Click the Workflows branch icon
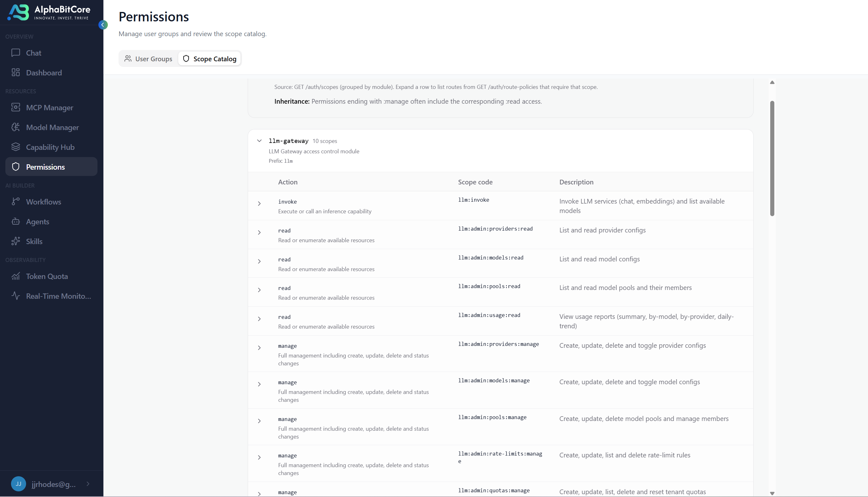The height and width of the screenshot is (497, 868). (x=16, y=202)
